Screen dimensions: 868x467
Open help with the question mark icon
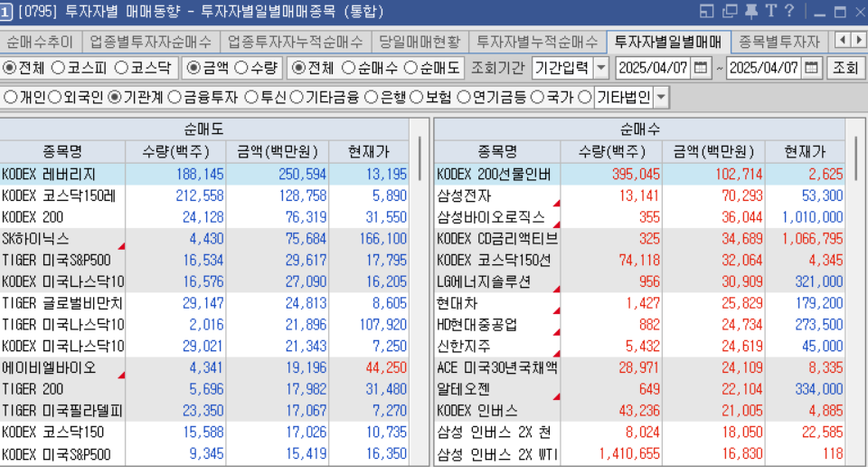coord(789,11)
